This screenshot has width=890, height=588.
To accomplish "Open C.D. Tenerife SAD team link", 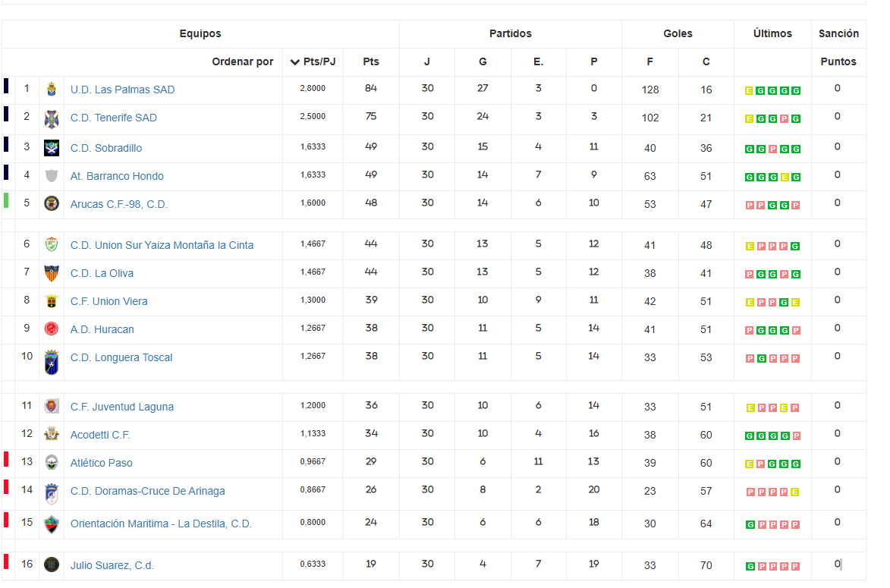I will point(114,118).
